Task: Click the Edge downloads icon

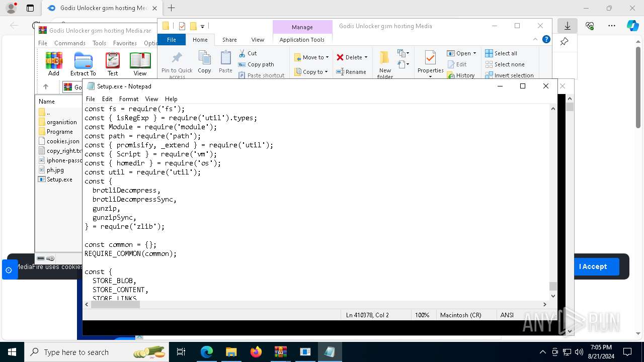Action: coord(568,26)
